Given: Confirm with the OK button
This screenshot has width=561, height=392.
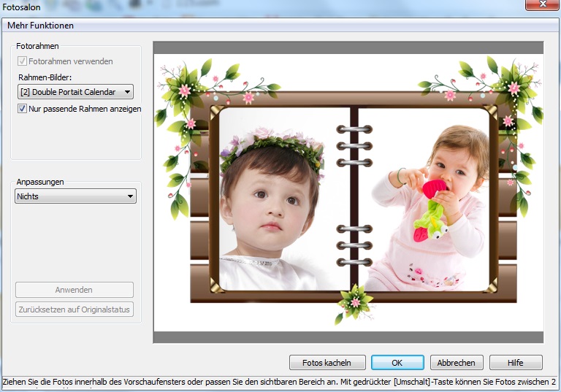Looking at the screenshot, I should [x=397, y=363].
